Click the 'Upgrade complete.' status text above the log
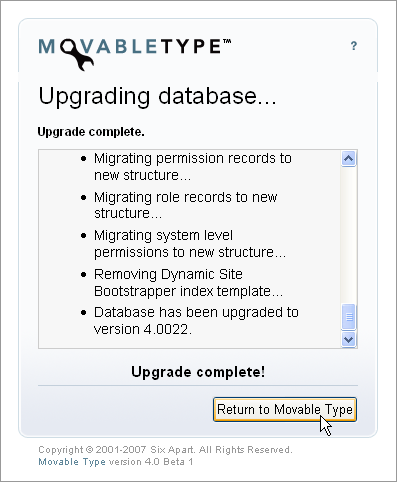Viewport: 397px width, 482px height. pos(91,132)
